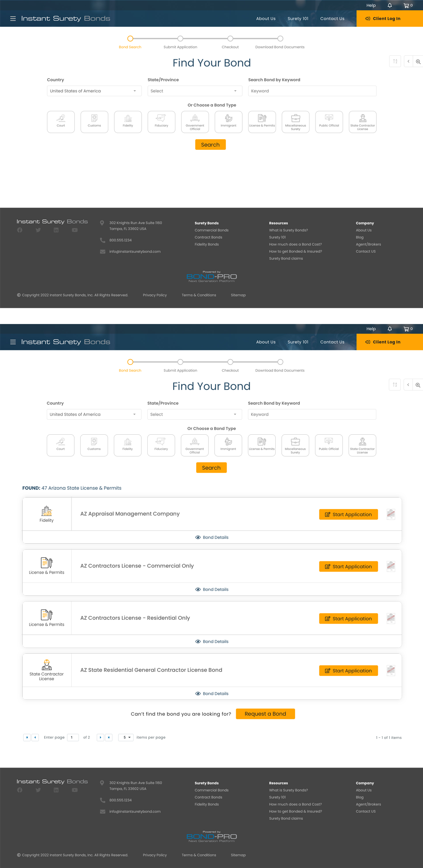The image size is (423, 868).
Task: Open Surety Bond claims in footer of page without results
Action: point(286,258)
